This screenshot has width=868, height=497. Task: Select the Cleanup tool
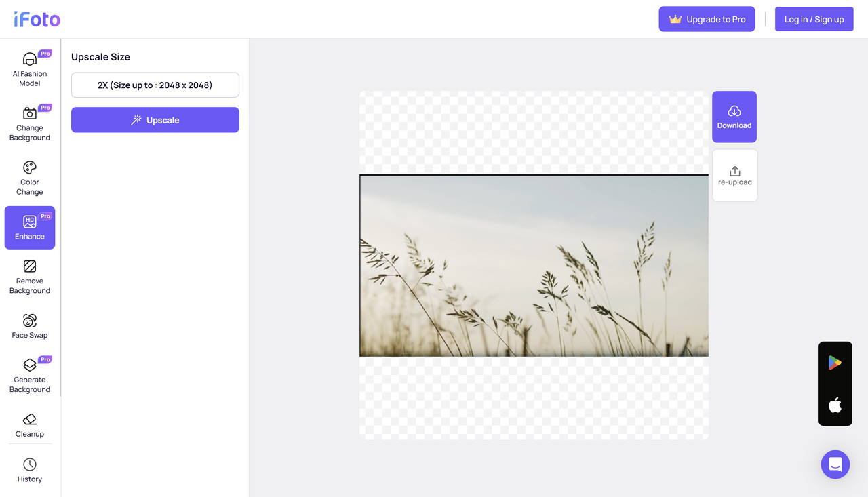pyautogui.click(x=29, y=424)
